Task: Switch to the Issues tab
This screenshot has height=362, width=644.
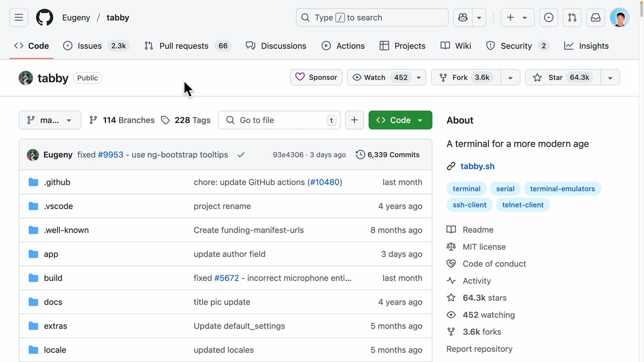Action: tap(95, 46)
